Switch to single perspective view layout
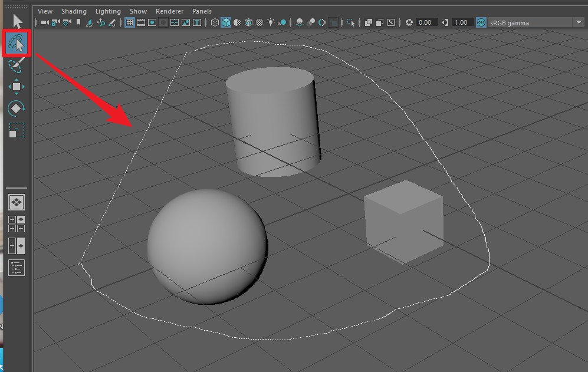 coord(17,202)
